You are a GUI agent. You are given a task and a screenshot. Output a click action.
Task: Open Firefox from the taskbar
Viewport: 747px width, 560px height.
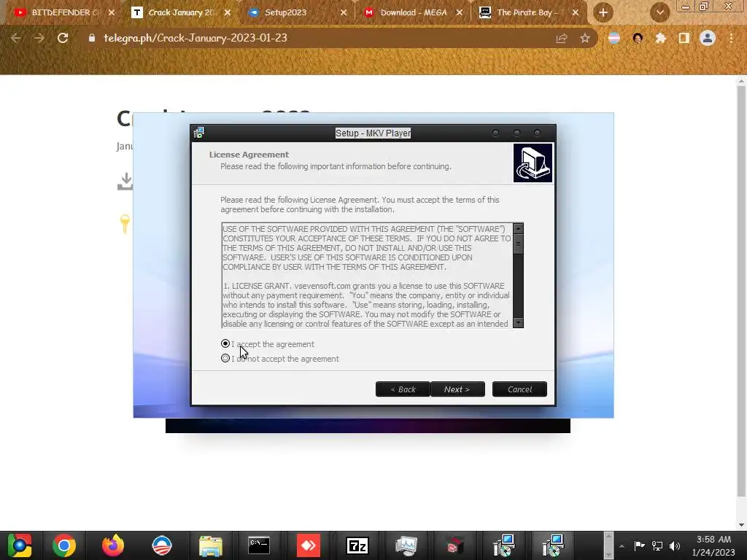point(113,545)
